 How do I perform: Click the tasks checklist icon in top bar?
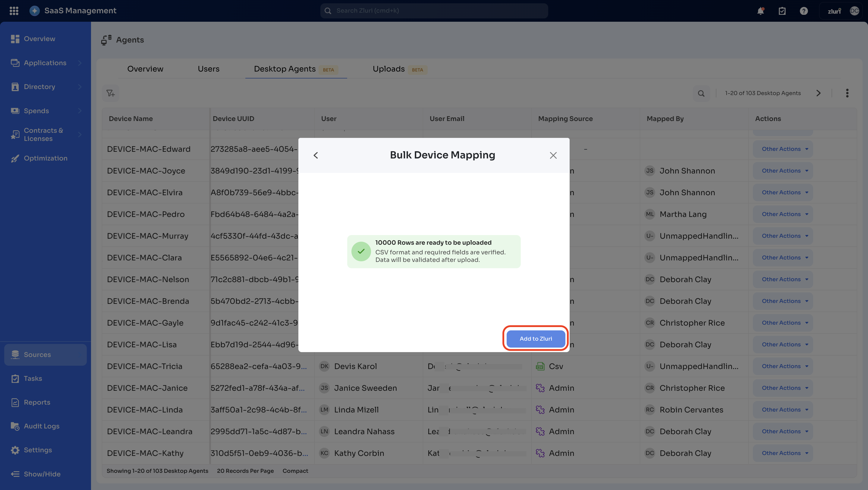click(x=782, y=11)
